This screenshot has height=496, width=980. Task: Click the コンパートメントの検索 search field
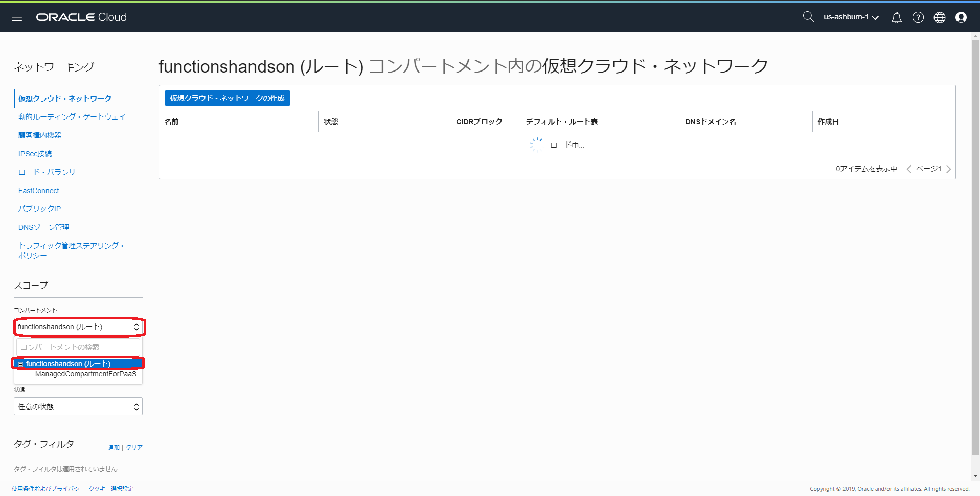(x=78, y=347)
